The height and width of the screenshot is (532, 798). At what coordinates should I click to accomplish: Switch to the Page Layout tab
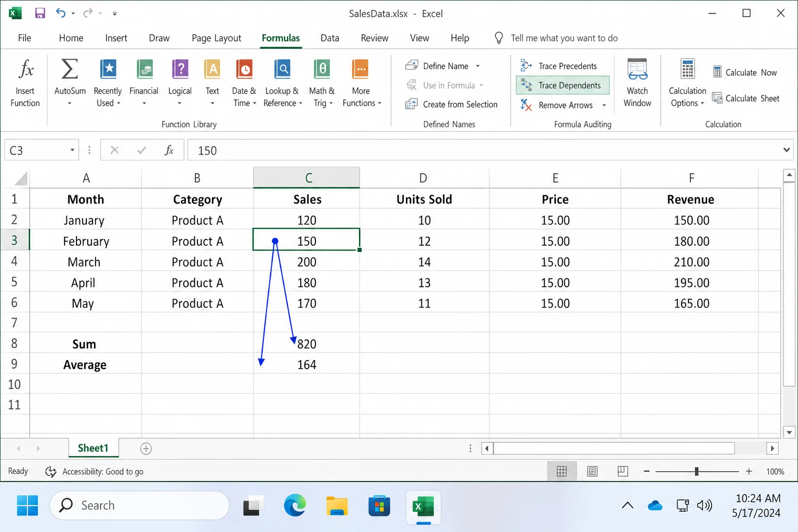click(216, 38)
